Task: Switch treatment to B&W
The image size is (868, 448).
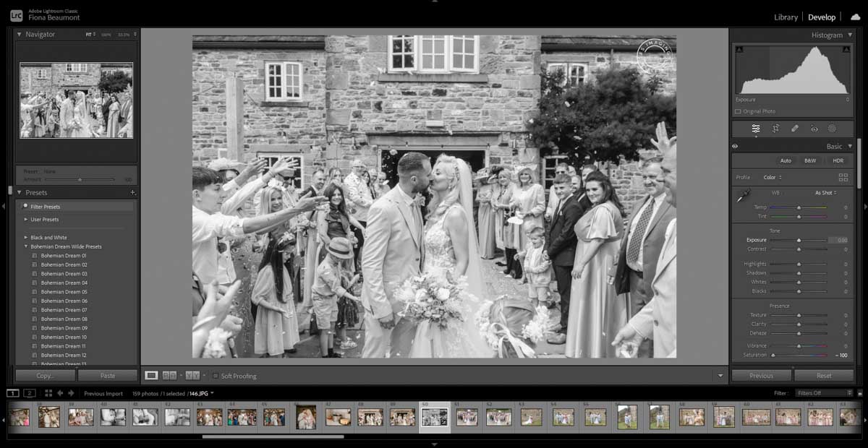Action: click(810, 160)
